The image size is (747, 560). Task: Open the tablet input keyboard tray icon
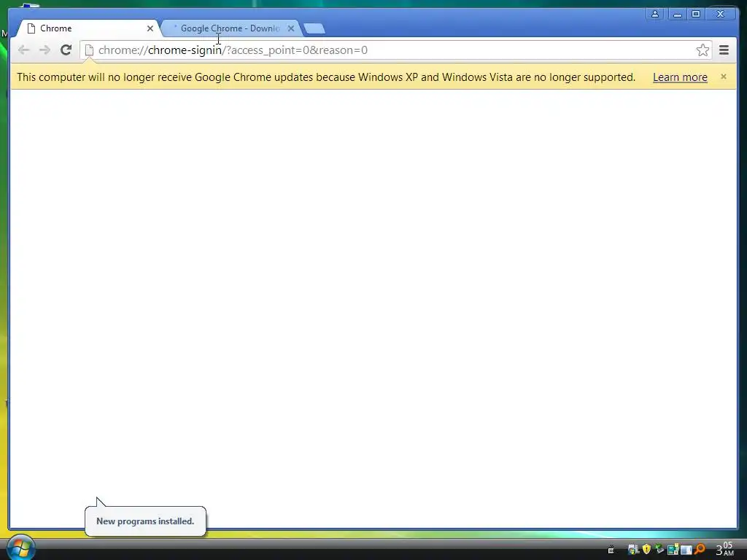click(x=611, y=550)
